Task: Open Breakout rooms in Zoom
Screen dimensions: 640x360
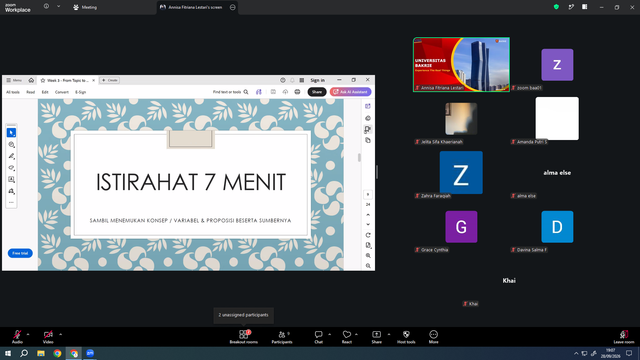Action: (x=244, y=336)
